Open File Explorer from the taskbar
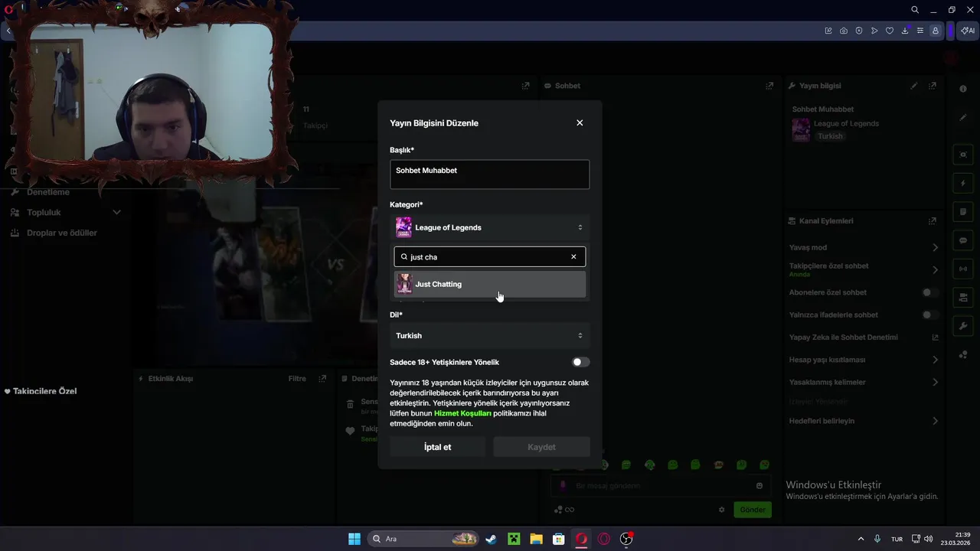This screenshot has width=980, height=551. (536, 539)
